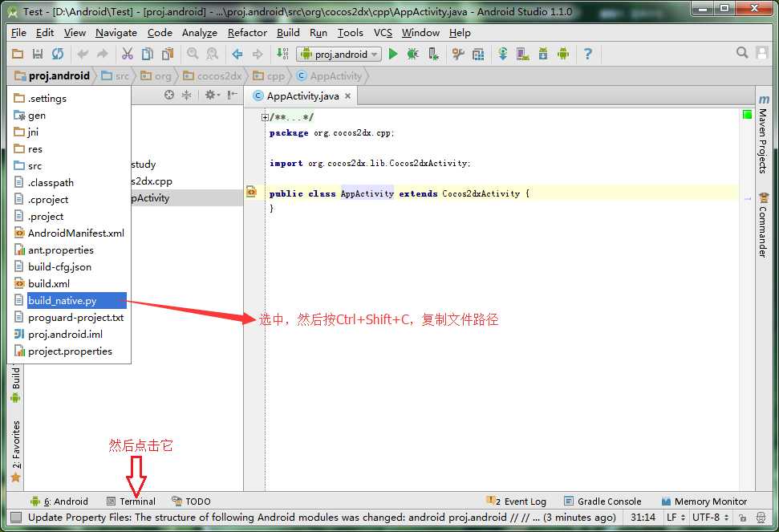779x532 pixels.
Task: Click the Paste clipboard icon
Action: click(168, 54)
